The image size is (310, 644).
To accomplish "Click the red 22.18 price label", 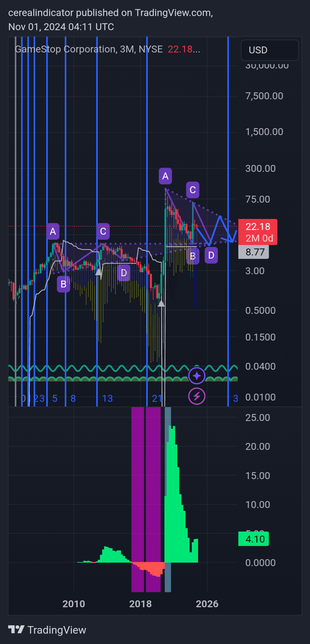I will [258, 232].
